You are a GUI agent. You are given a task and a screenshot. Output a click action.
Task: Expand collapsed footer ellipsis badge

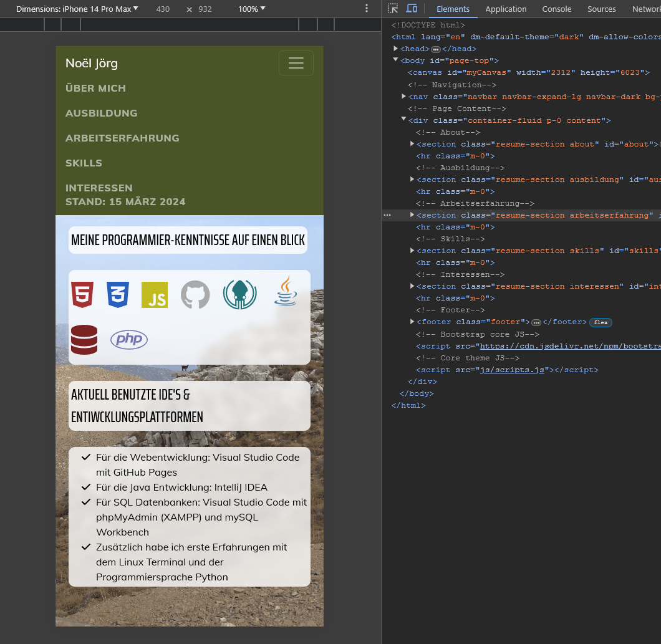pos(536,322)
